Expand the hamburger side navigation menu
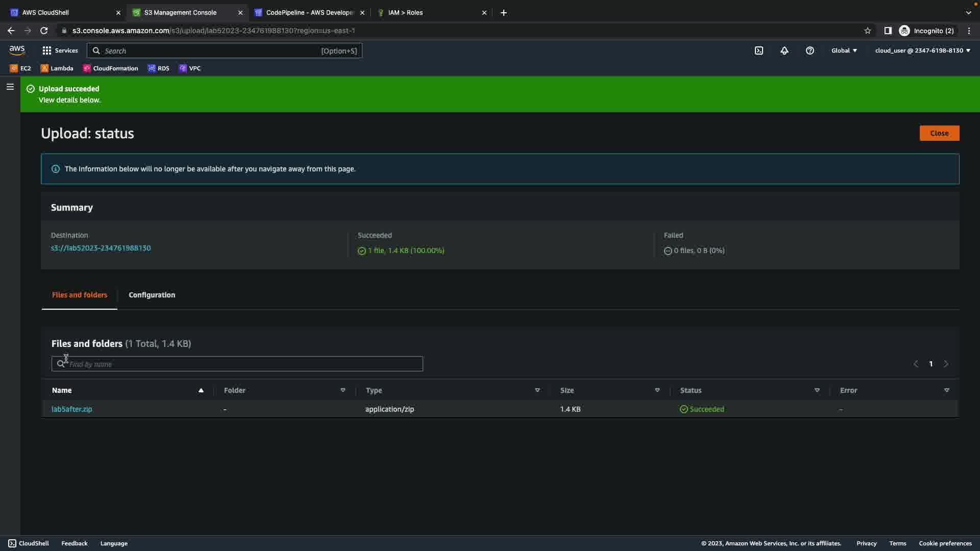 coord(10,87)
